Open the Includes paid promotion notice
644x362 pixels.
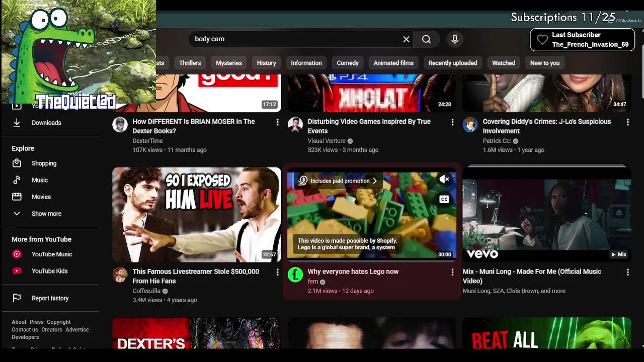[338, 181]
